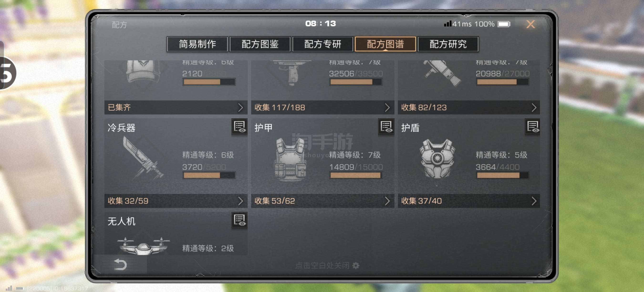Open the 收集 32/59 cold weapon collection
Screen dimensions: 644x292
click(176, 201)
